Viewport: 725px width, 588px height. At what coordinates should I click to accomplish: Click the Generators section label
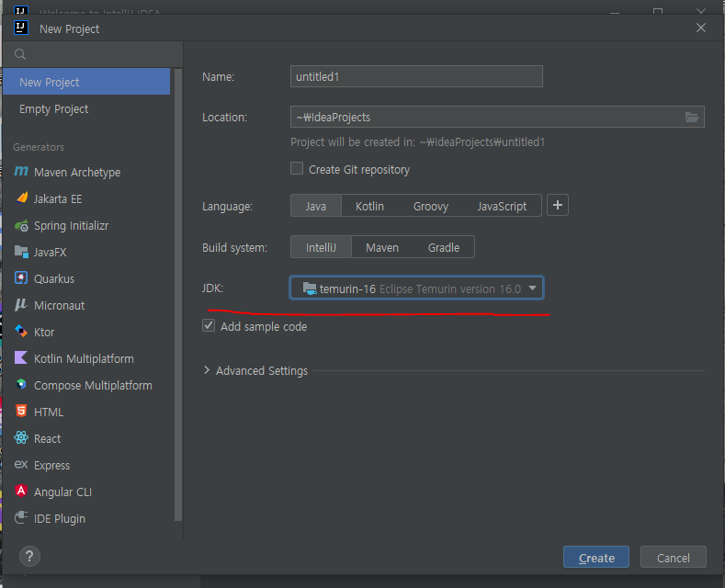tap(39, 147)
